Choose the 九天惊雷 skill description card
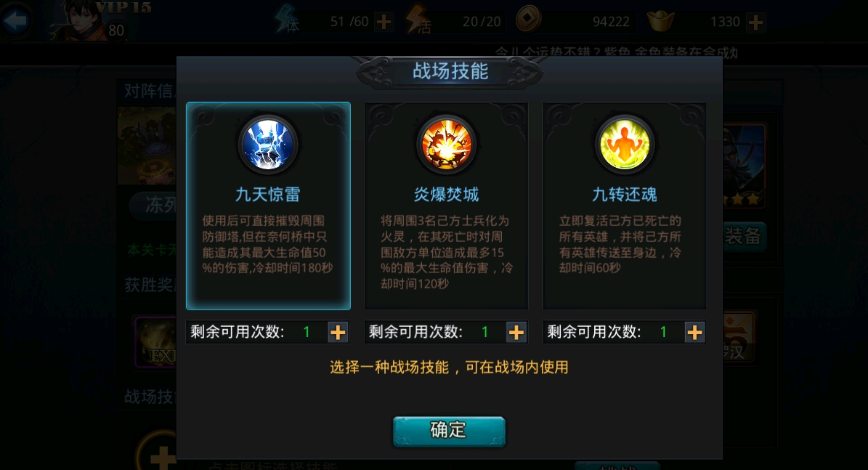This screenshot has height=470, width=868. click(x=269, y=206)
